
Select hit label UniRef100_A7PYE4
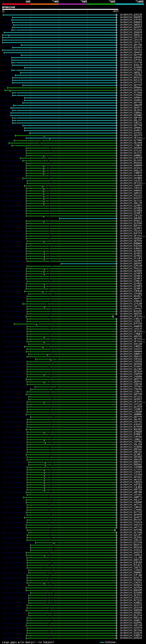coord(131,60)
